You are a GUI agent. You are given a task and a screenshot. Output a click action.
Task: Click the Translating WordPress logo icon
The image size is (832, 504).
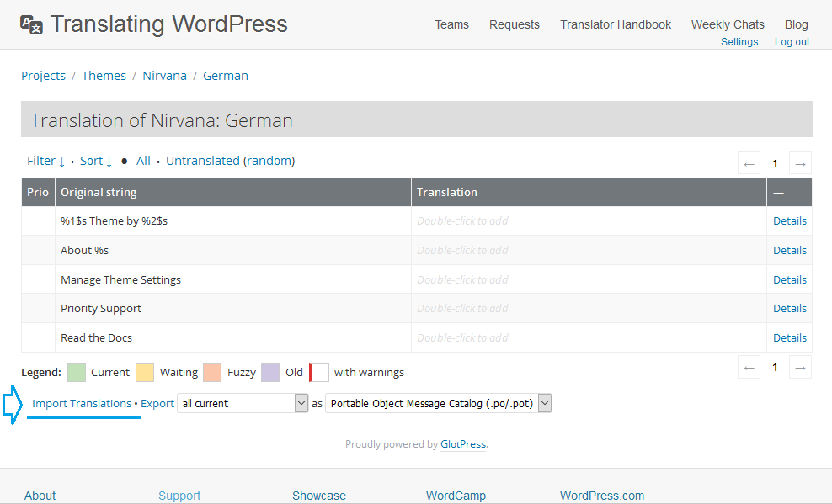tap(31, 24)
